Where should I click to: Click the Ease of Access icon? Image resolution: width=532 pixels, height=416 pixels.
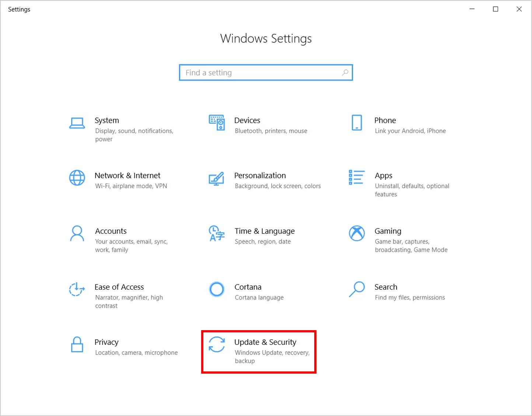click(77, 289)
